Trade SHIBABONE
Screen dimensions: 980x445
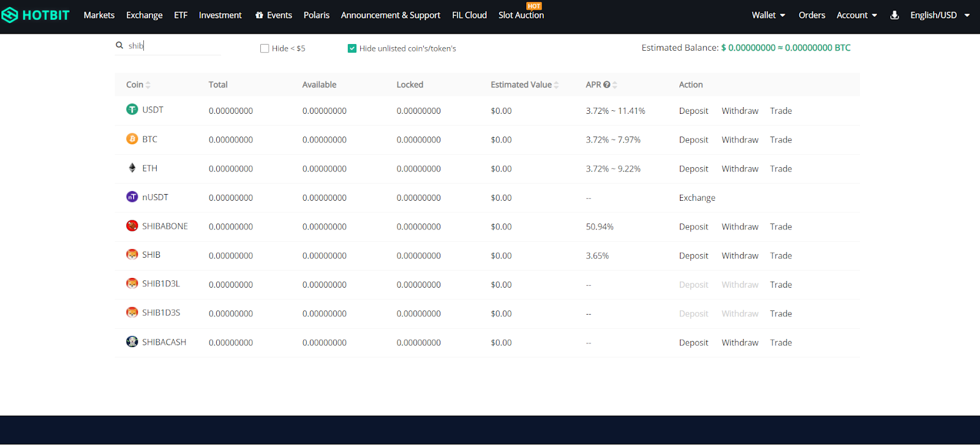click(781, 226)
